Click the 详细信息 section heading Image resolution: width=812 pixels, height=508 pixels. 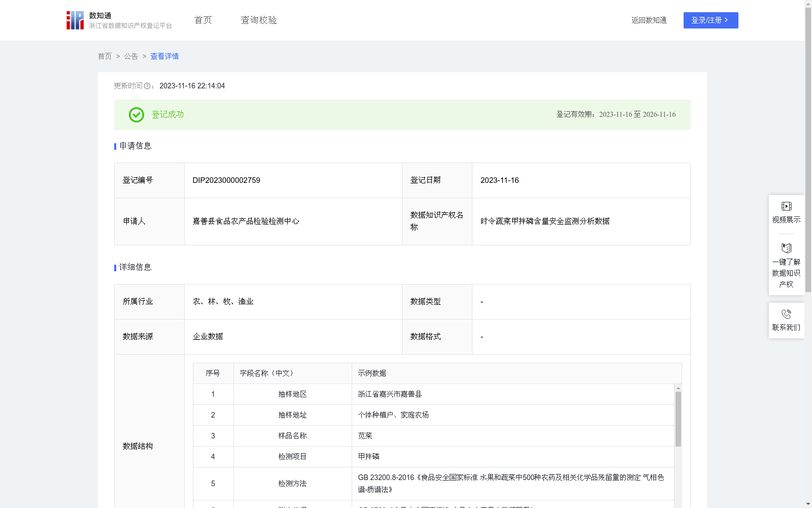136,268
